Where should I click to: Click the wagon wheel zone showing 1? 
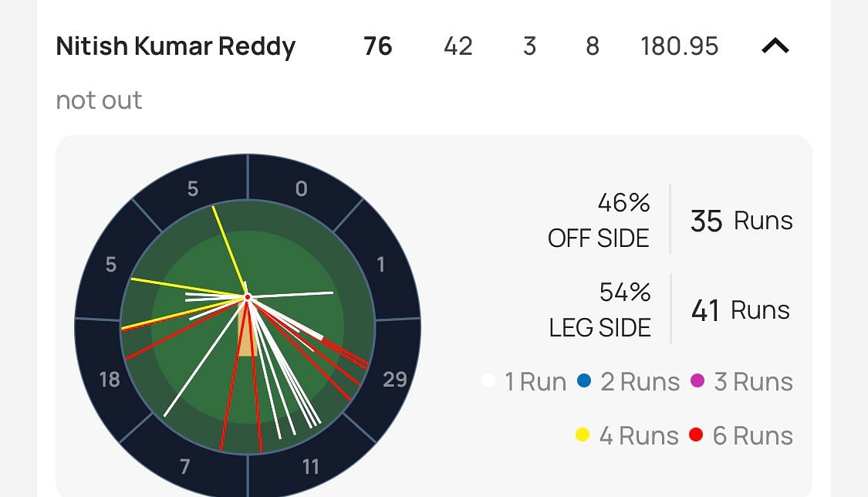point(380,265)
